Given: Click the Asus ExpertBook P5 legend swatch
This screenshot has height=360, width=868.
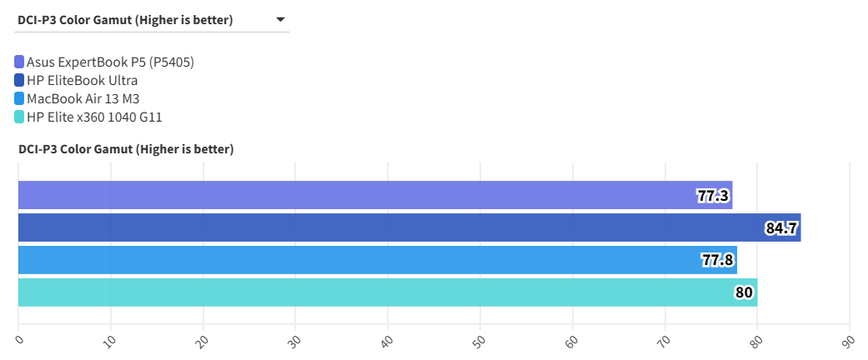Looking at the screenshot, I should tap(19, 62).
